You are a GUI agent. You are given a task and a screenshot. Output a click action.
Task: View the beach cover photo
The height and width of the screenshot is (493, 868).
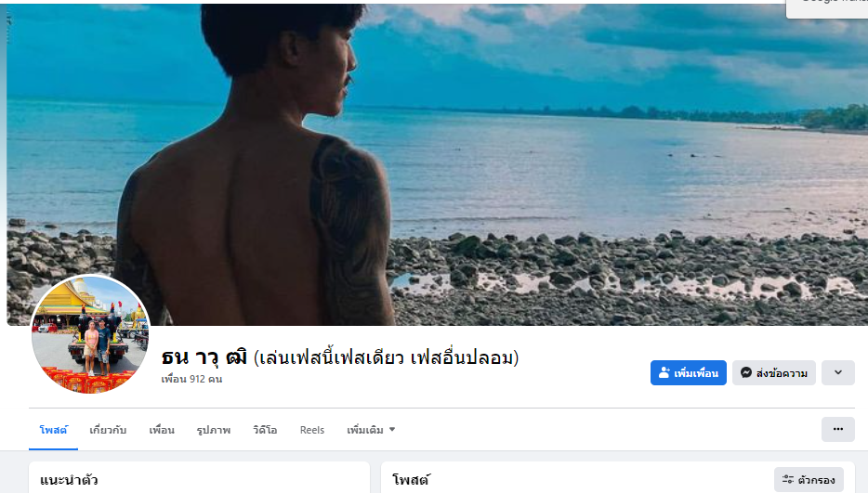click(x=438, y=164)
